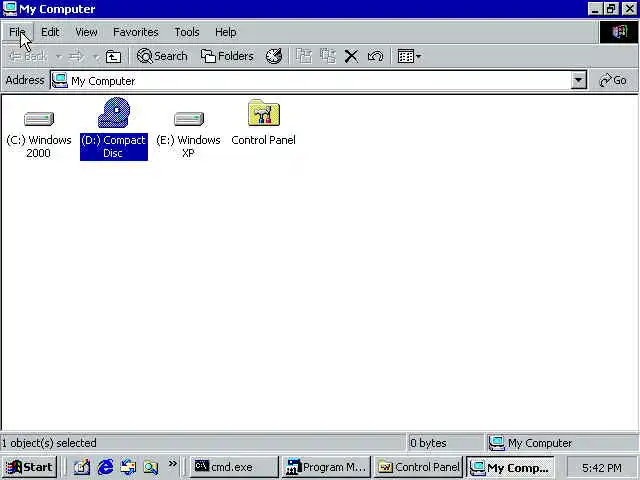
Task: Click the Move To toolbar icon
Action: click(x=304, y=56)
